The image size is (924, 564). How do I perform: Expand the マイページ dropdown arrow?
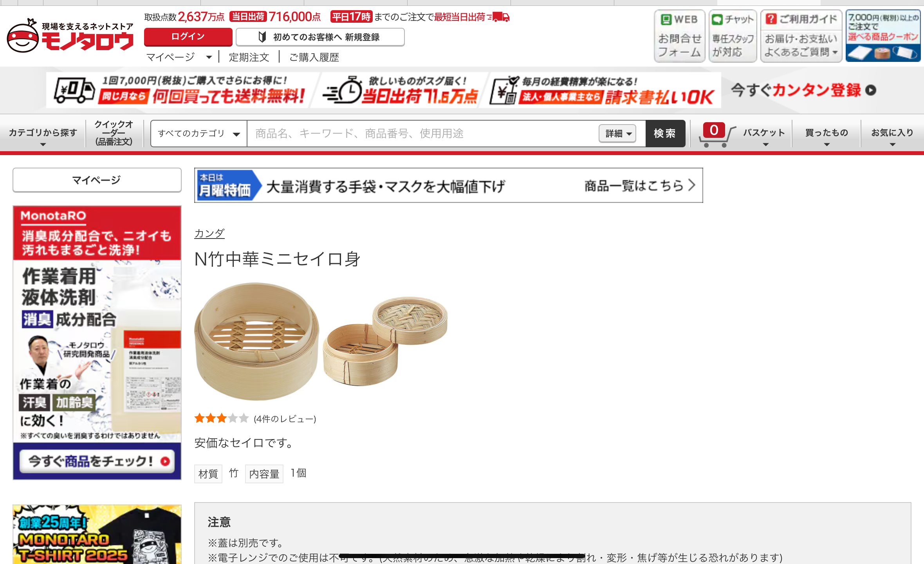[x=209, y=57]
